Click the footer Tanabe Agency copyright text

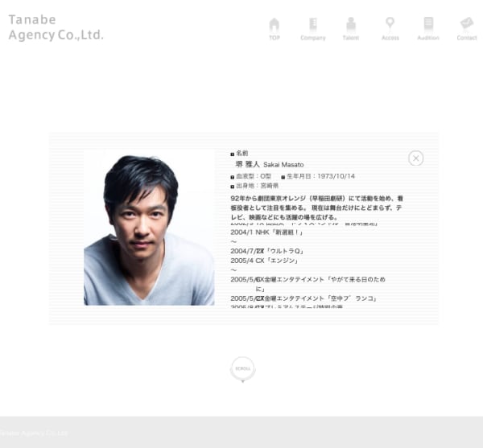click(x=34, y=434)
